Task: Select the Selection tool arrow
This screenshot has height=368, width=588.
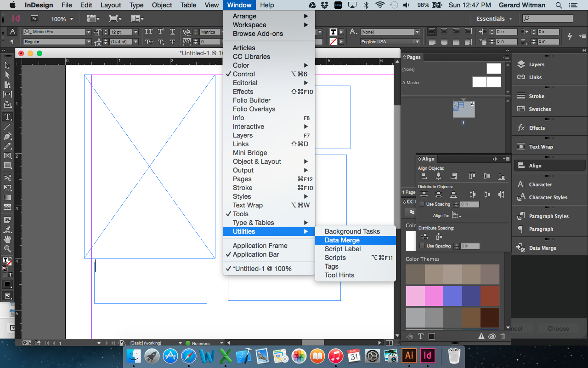Action: coord(7,65)
